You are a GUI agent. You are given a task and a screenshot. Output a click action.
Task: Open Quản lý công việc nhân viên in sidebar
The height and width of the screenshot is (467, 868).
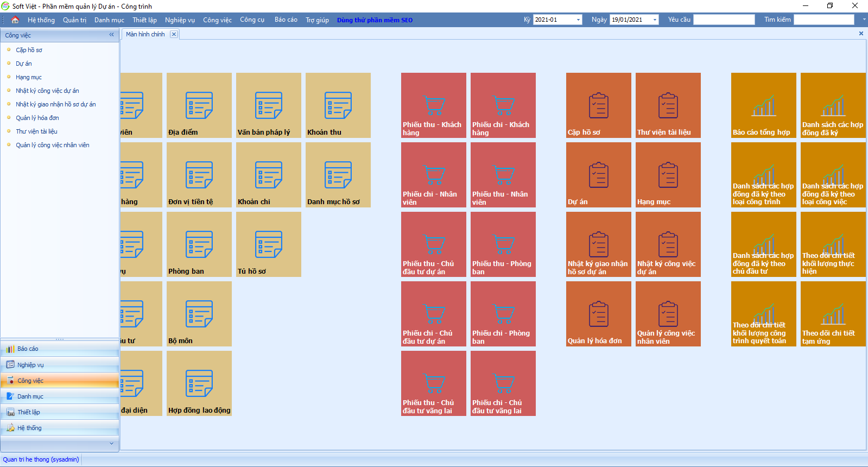point(53,145)
